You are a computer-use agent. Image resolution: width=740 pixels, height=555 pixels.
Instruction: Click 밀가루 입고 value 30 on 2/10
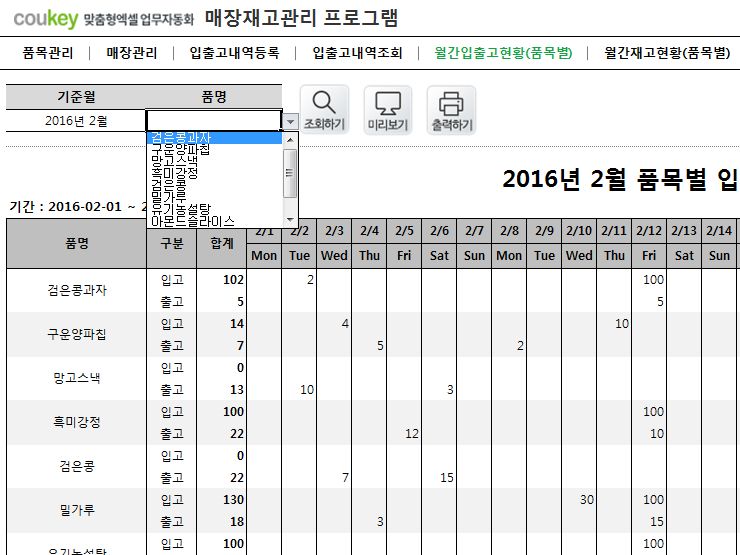click(587, 500)
